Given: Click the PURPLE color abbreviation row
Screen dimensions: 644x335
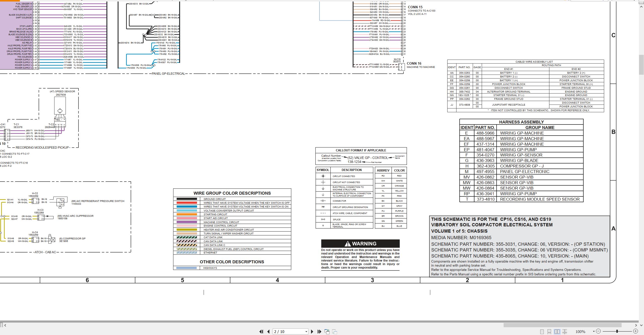Looking at the screenshot, I should tap(391, 211).
